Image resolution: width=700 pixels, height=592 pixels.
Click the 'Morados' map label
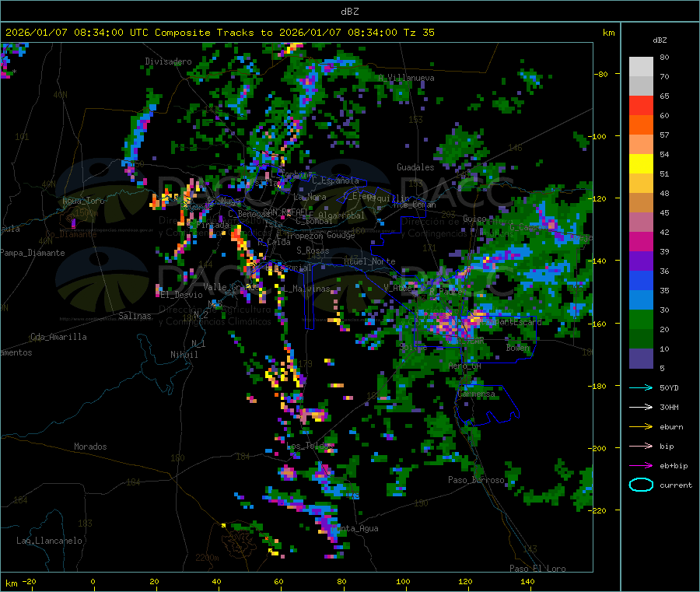click(x=90, y=447)
